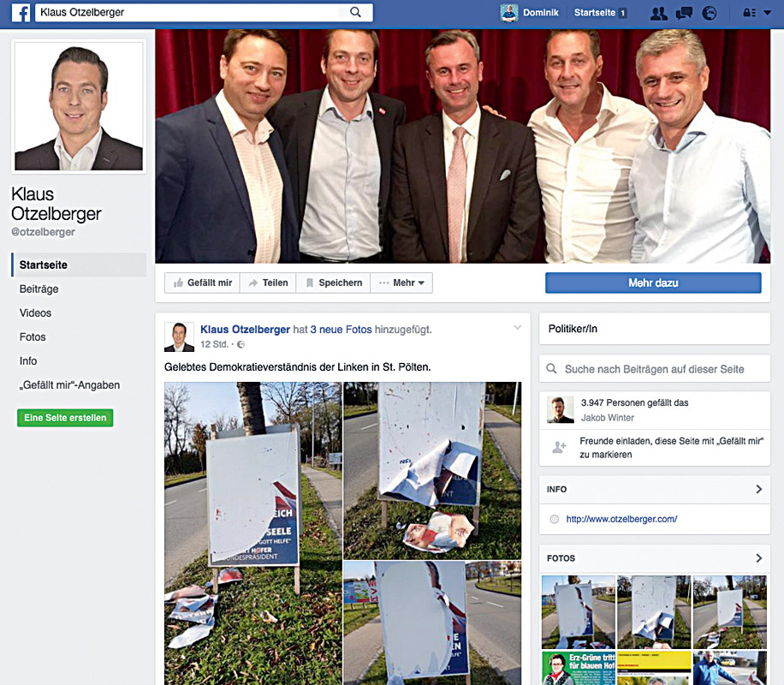Click the blue Mehr dazu button
The height and width of the screenshot is (685, 784).
click(x=653, y=283)
